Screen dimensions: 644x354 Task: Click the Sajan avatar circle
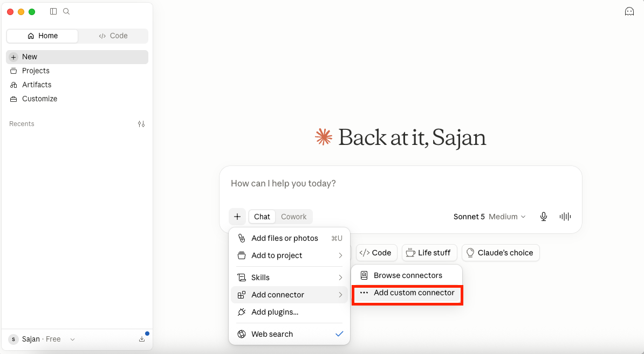13,339
